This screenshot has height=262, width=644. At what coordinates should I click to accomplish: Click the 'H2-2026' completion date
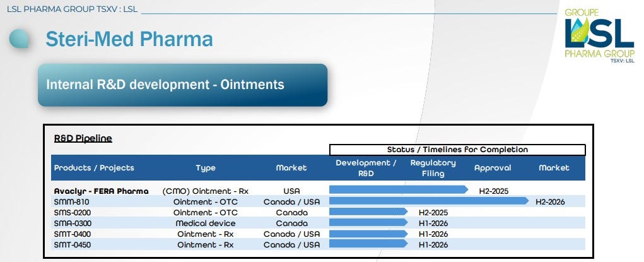click(x=551, y=202)
